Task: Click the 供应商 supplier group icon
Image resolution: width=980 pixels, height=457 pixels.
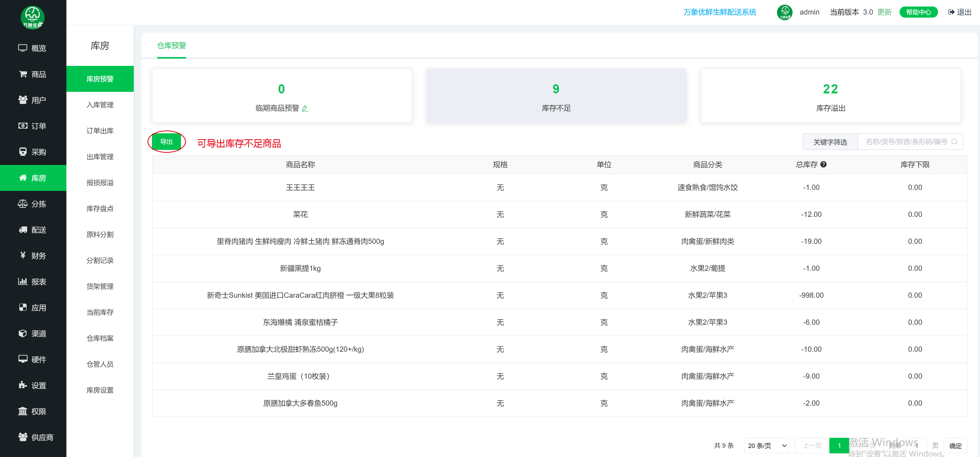Action: point(23,437)
